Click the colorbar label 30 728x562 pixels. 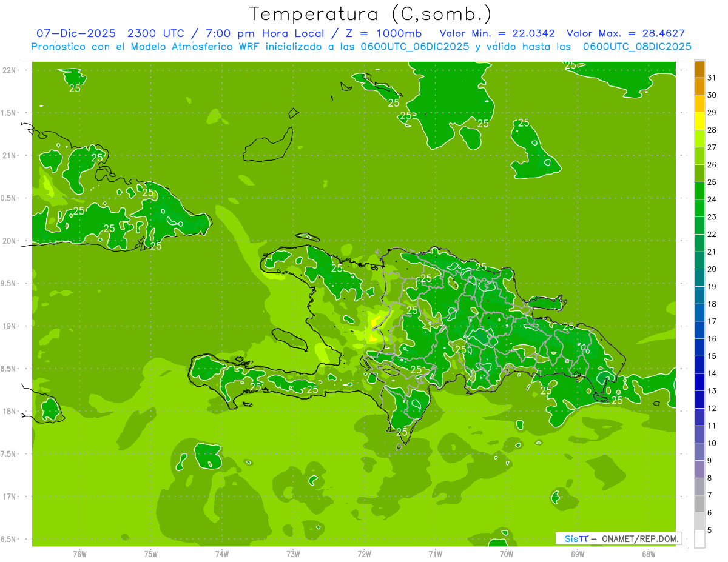click(712, 95)
